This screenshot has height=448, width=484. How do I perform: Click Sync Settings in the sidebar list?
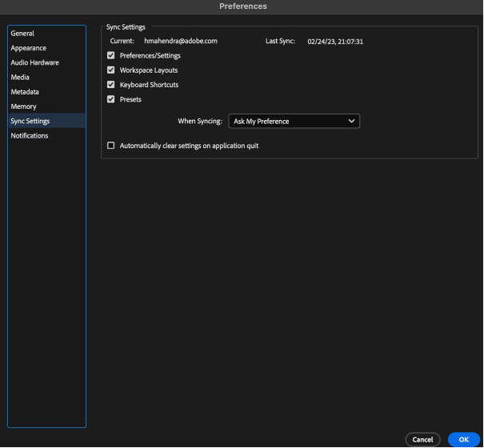coord(30,121)
